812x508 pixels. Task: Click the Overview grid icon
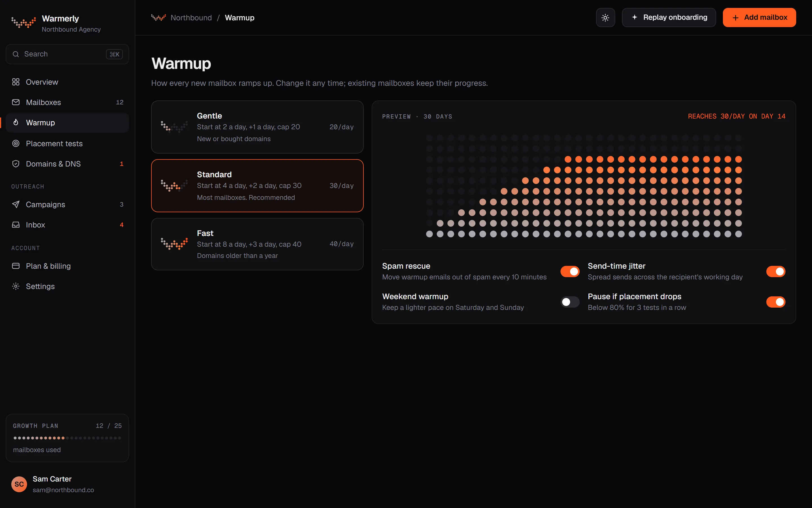[x=16, y=82]
